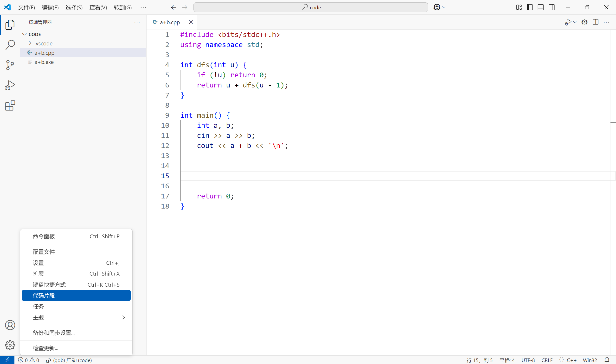
Task: Toggle the secondary side bar
Action: click(552, 7)
